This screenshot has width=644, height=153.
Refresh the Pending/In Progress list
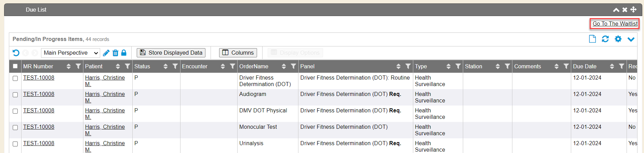[605, 39]
